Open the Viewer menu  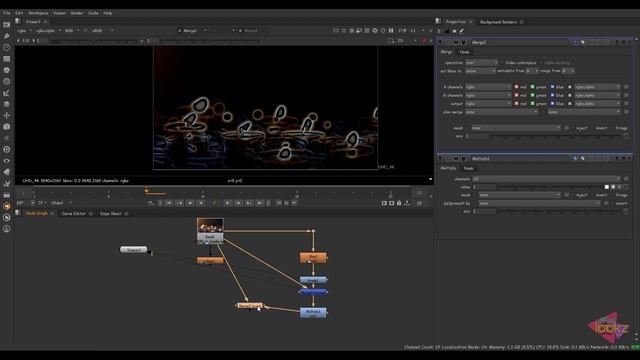point(60,13)
